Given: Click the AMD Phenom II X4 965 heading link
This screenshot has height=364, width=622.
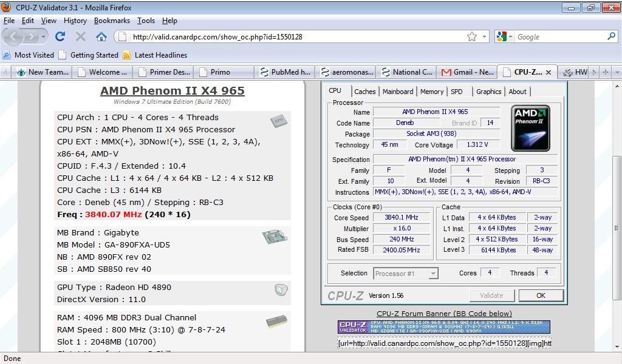Looking at the screenshot, I should tap(173, 91).
